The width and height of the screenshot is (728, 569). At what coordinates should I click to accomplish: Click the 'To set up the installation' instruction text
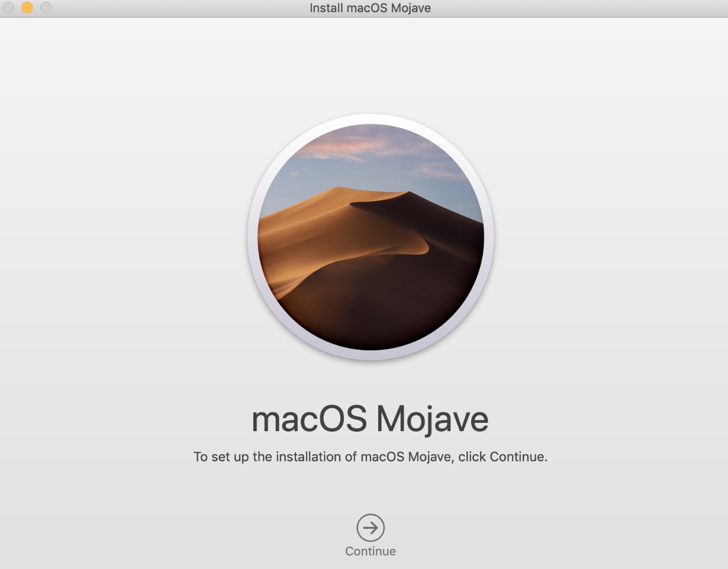(371, 457)
